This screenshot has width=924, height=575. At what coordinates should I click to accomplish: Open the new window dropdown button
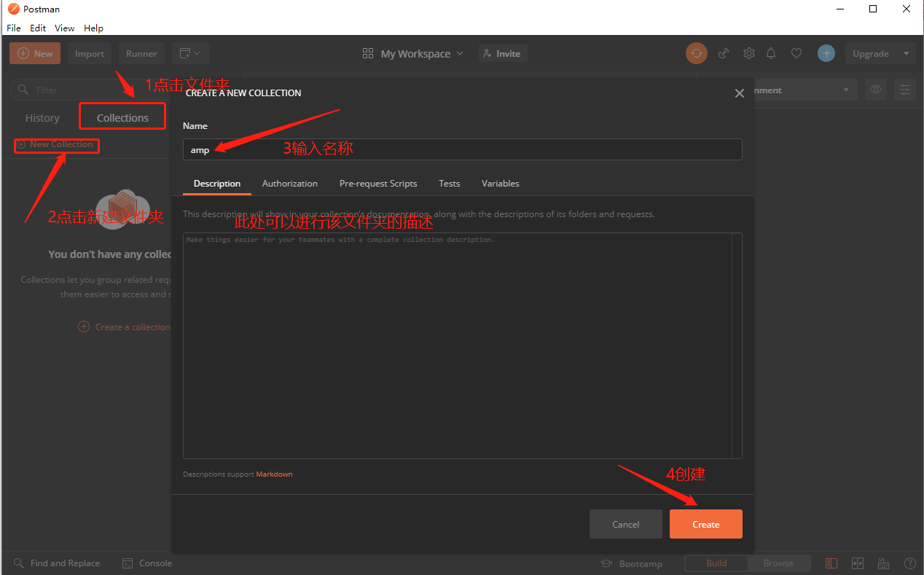pyautogui.click(x=191, y=53)
